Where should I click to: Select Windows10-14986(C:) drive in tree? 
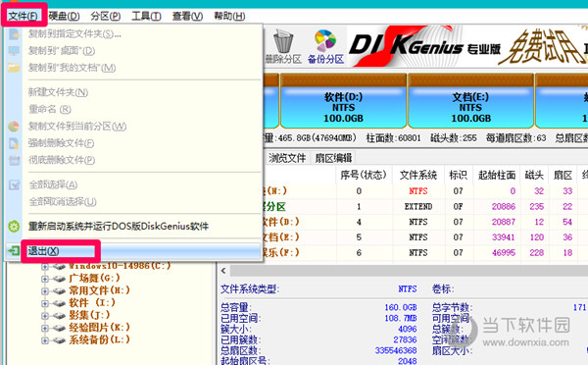click(x=120, y=266)
